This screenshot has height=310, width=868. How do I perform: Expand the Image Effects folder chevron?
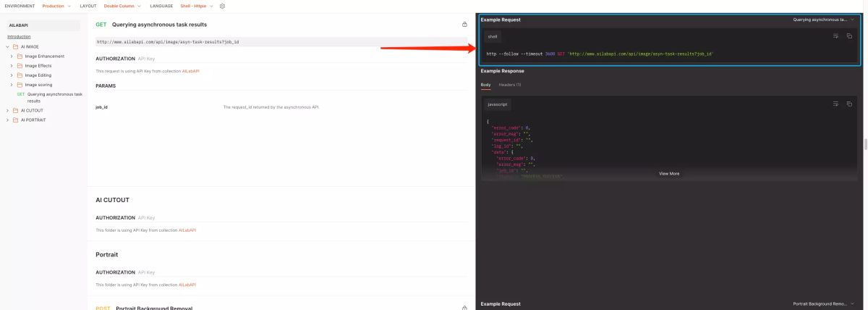click(x=12, y=65)
